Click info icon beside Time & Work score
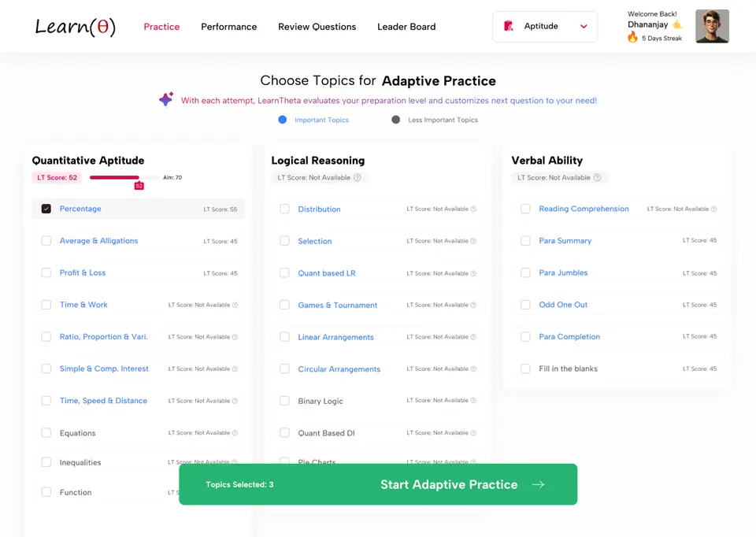This screenshot has height=537, width=756. point(235,305)
